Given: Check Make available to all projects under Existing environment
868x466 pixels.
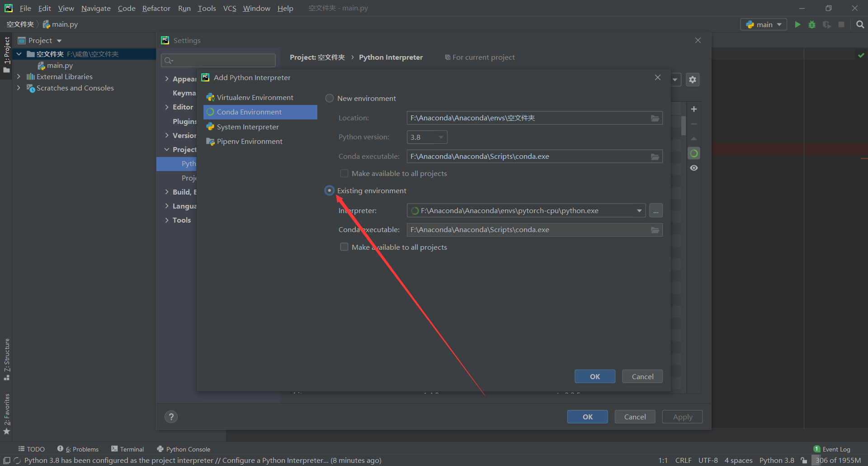Looking at the screenshot, I should 344,247.
